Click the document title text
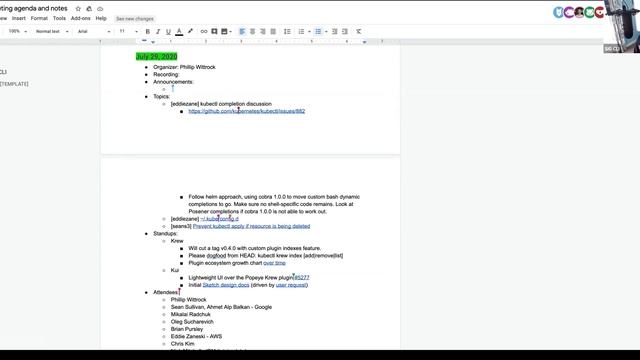 pyautogui.click(x=34, y=9)
